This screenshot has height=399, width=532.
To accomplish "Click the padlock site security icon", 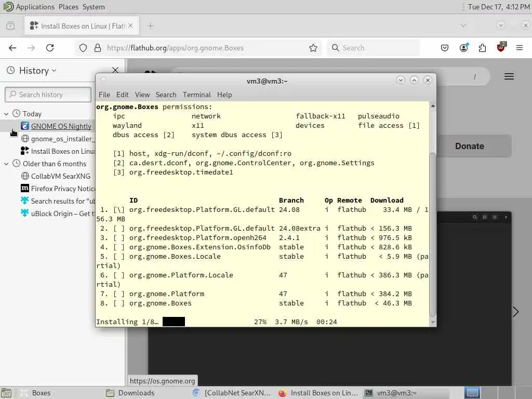I will point(98,48).
